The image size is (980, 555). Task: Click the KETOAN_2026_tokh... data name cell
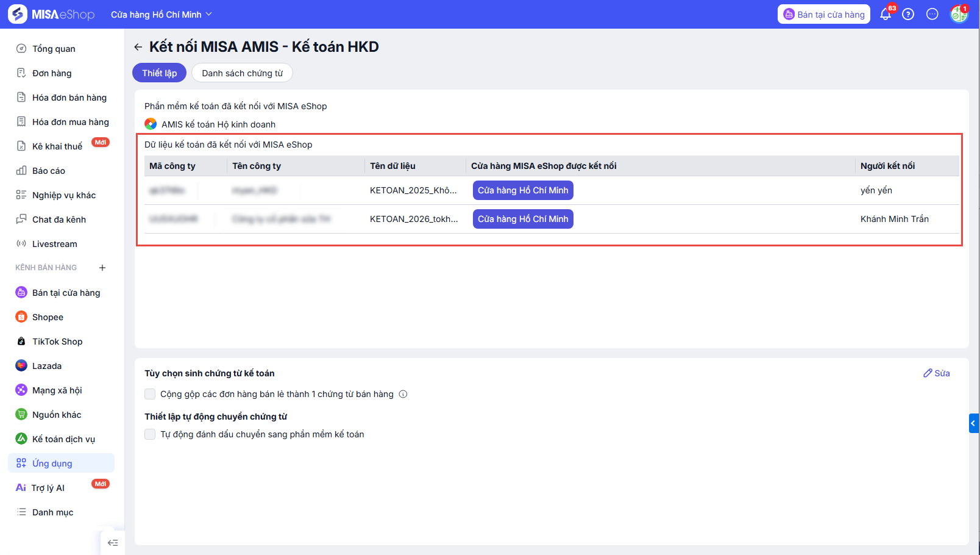(x=414, y=219)
